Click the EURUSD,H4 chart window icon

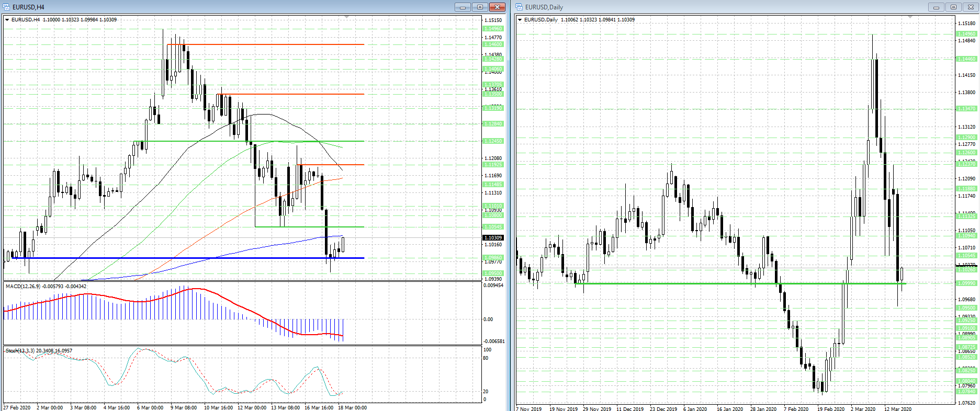7,7
